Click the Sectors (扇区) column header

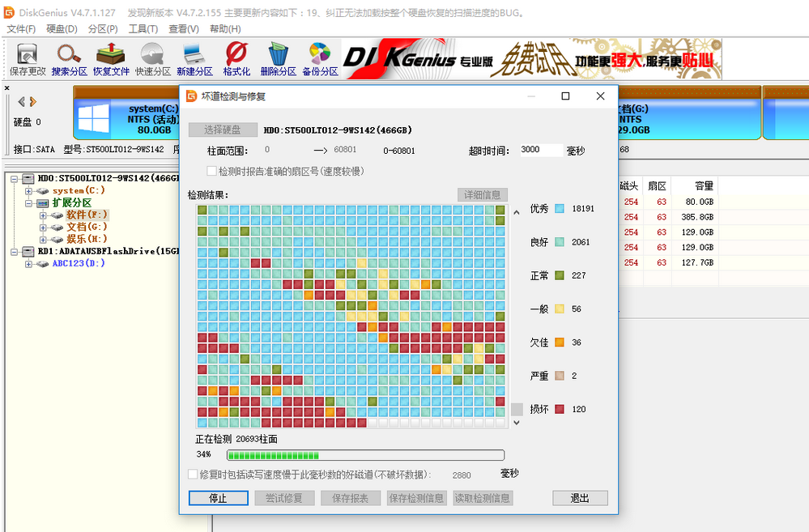coord(657,185)
